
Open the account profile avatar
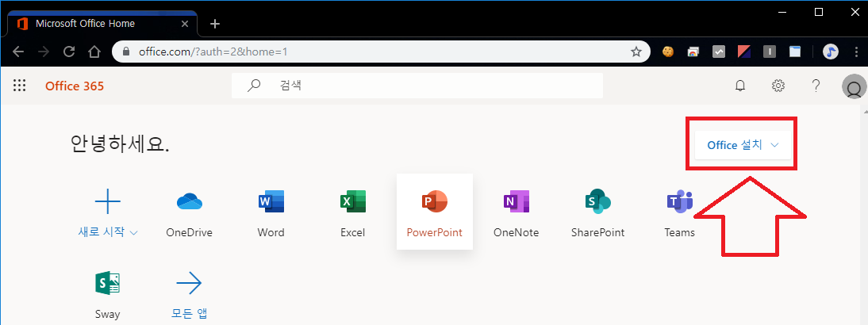click(x=854, y=86)
